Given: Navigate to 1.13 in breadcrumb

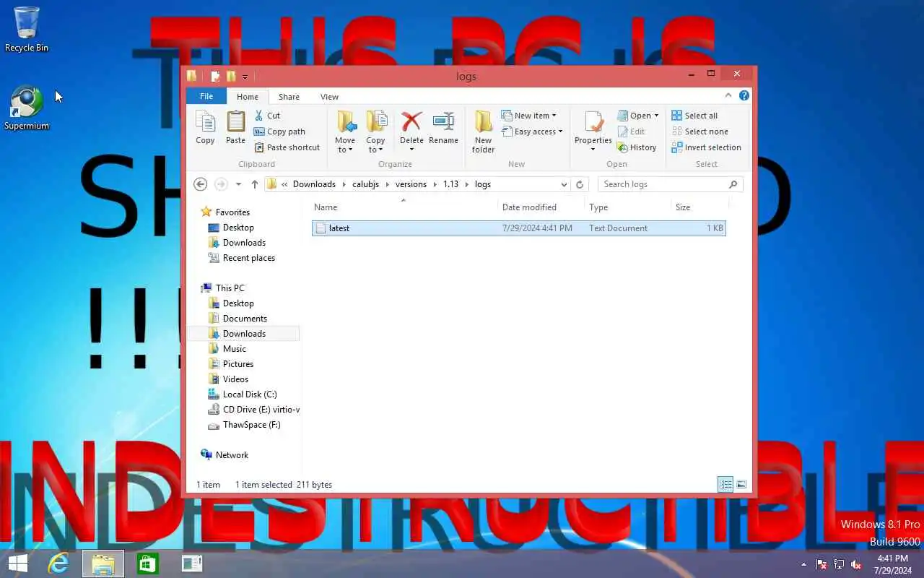Looking at the screenshot, I should [x=450, y=184].
